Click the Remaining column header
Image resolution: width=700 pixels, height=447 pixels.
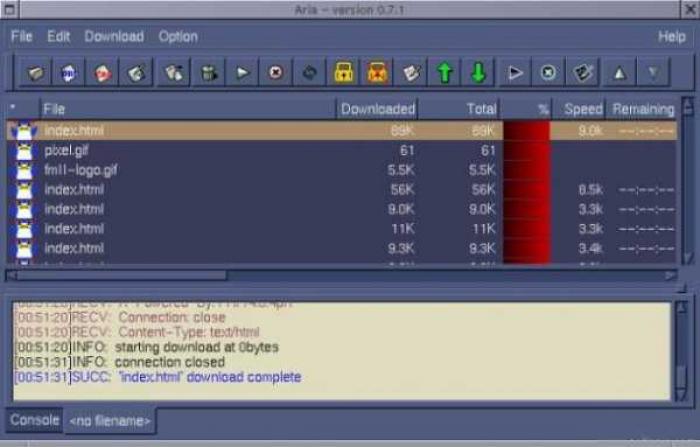pyautogui.click(x=642, y=108)
